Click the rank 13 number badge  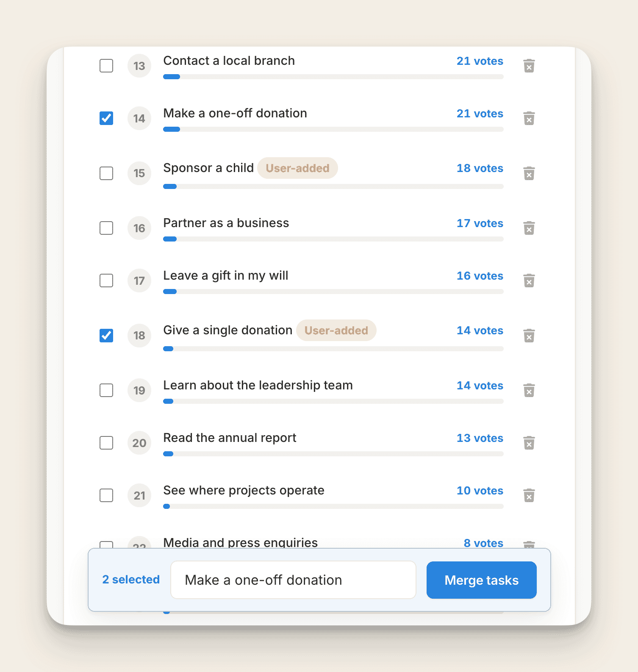coord(139,66)
